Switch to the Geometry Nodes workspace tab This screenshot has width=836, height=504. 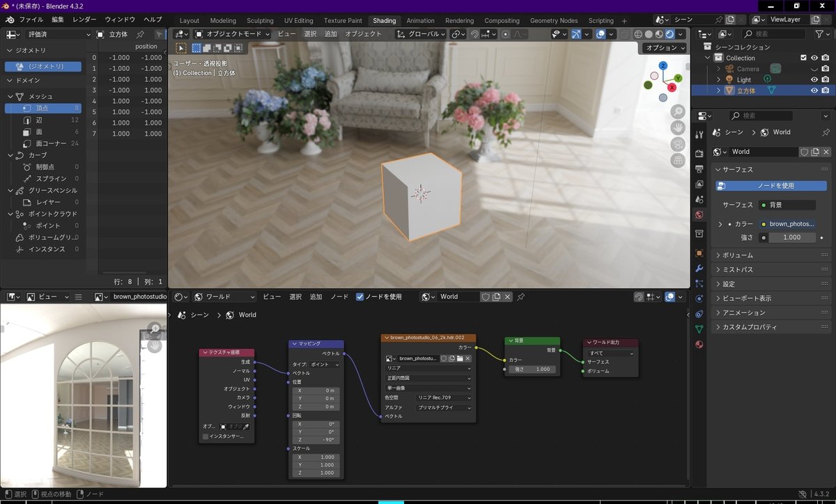pos(554,21)
